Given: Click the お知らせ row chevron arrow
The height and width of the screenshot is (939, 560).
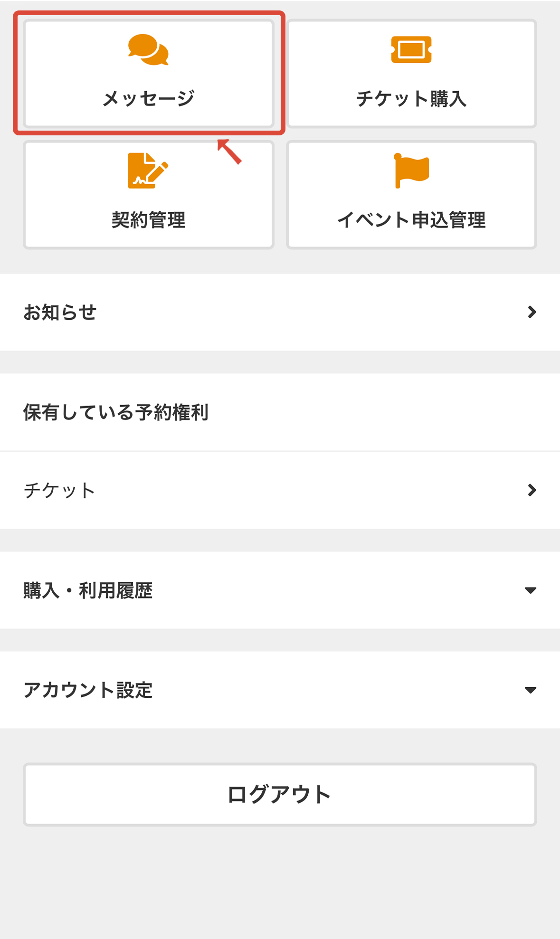Looking at the screenshot, I should (532, 312).
